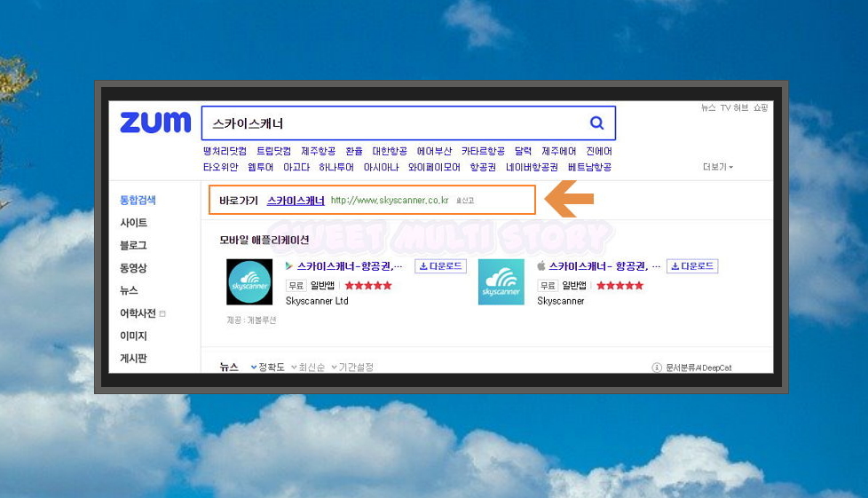
Task: Click the five-star rating of Skyscanner Ltd
Action: point(368,286)
